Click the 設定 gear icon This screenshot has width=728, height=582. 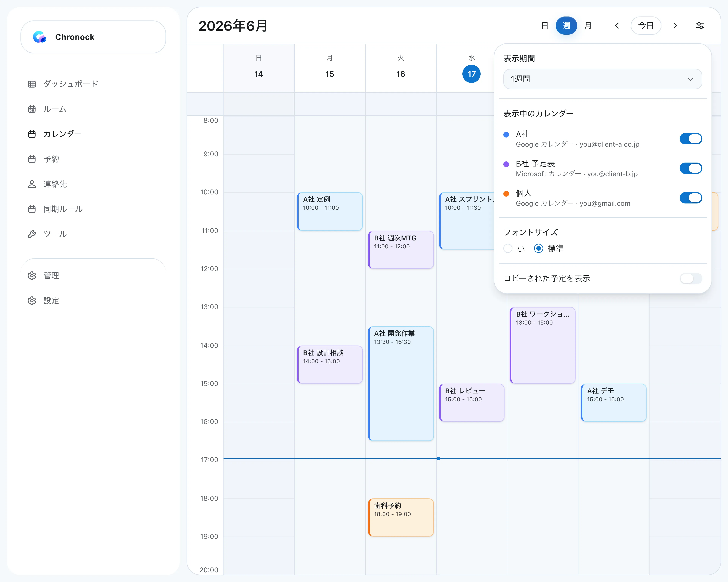click(x=32, y=301)
